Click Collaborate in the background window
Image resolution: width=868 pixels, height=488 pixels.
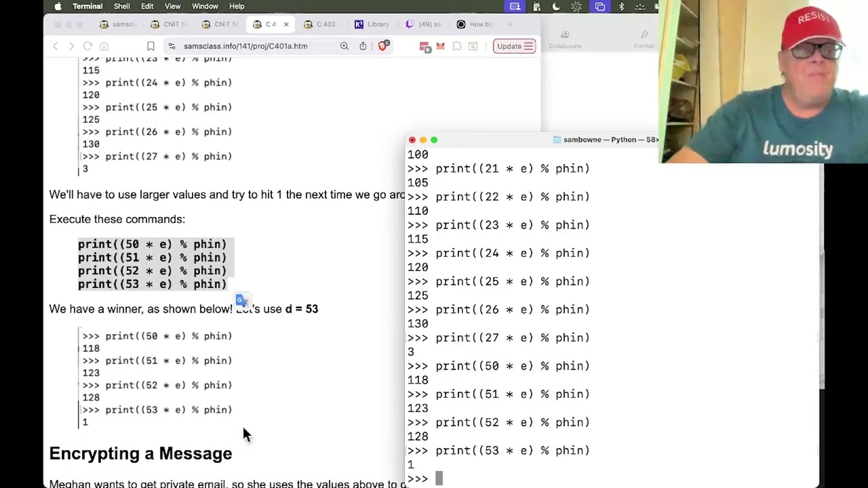(565, 40)
